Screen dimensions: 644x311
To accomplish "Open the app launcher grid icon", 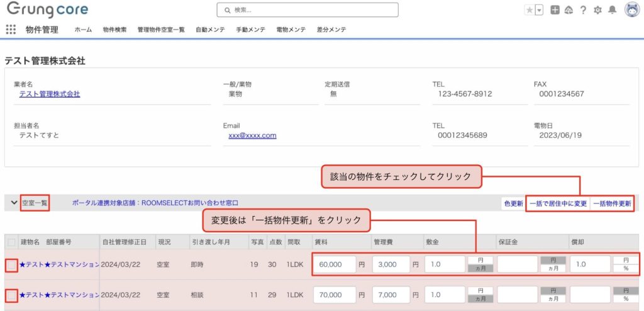I will pos(11,30).
